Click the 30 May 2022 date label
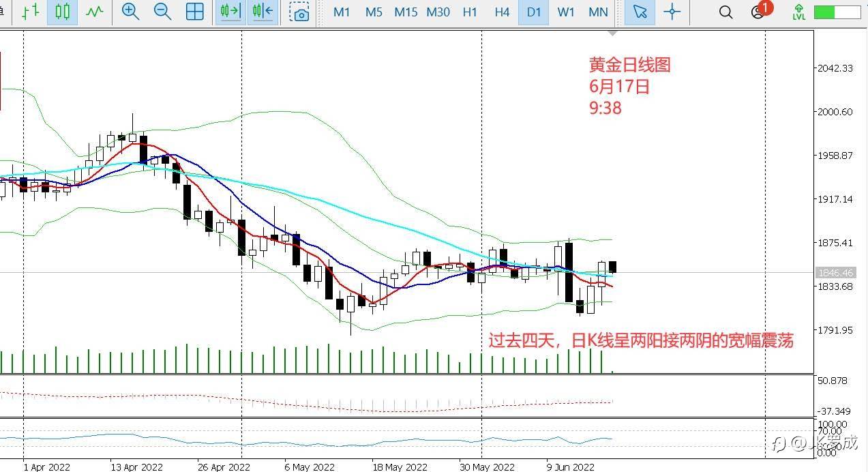This screenshot has height=472, width=868. point(488,467)
